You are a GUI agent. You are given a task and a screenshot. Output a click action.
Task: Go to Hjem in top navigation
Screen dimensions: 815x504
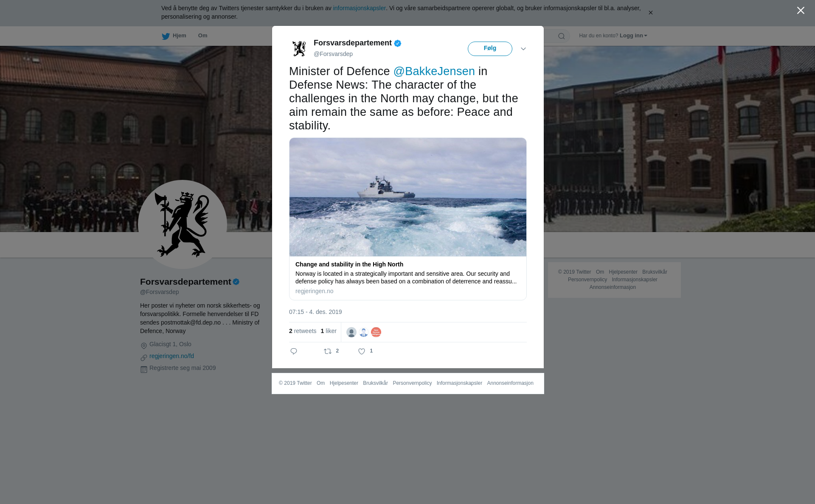180,36
